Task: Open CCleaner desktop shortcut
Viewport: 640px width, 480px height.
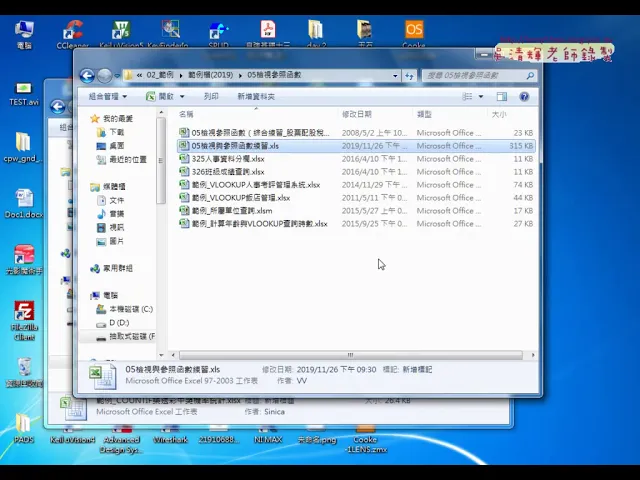Action: pyautogui.click(x=72, y=34)
